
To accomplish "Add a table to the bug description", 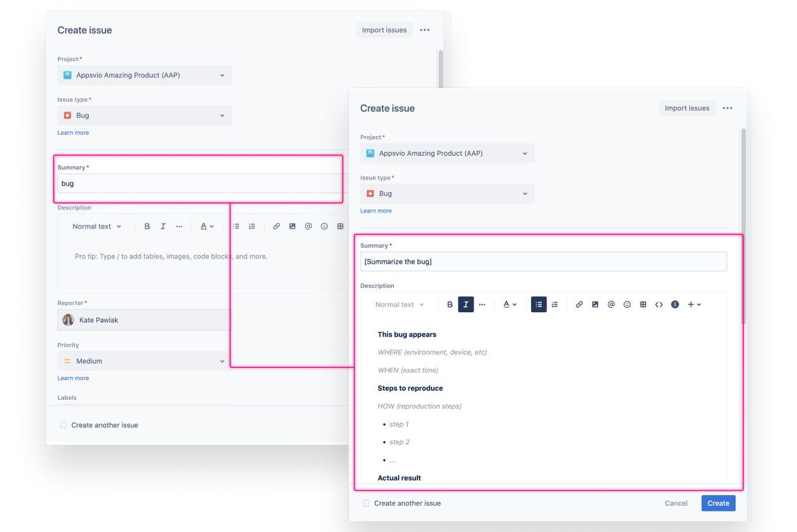I will tap(643, 304).
